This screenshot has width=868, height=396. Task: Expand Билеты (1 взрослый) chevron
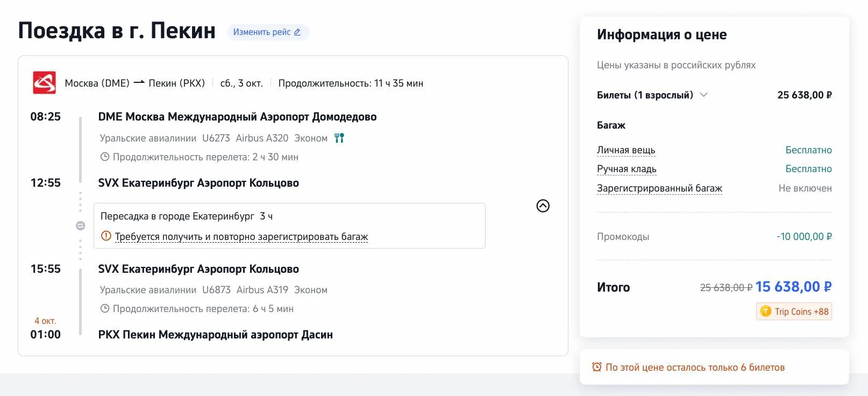703,95
